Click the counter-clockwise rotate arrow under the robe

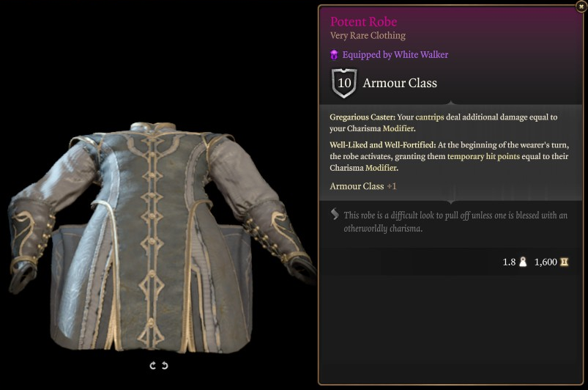coord(165,365)
